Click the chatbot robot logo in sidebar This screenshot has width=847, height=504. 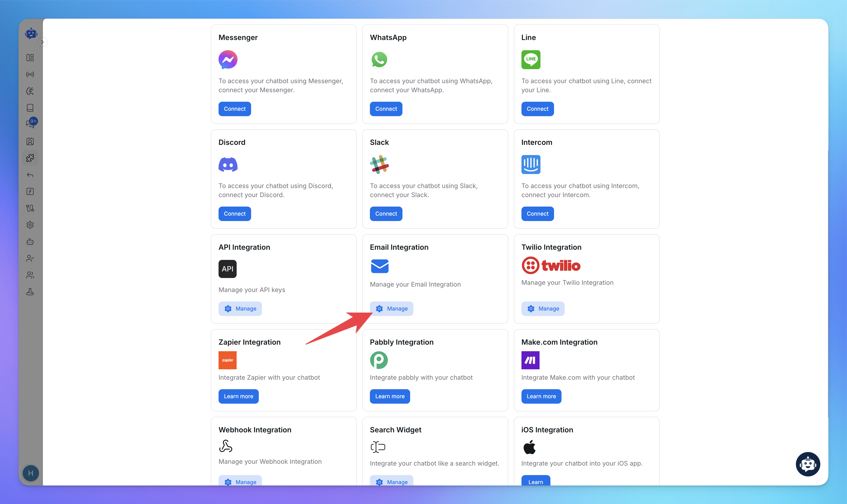pyautogui.click(x=31, y=34)
